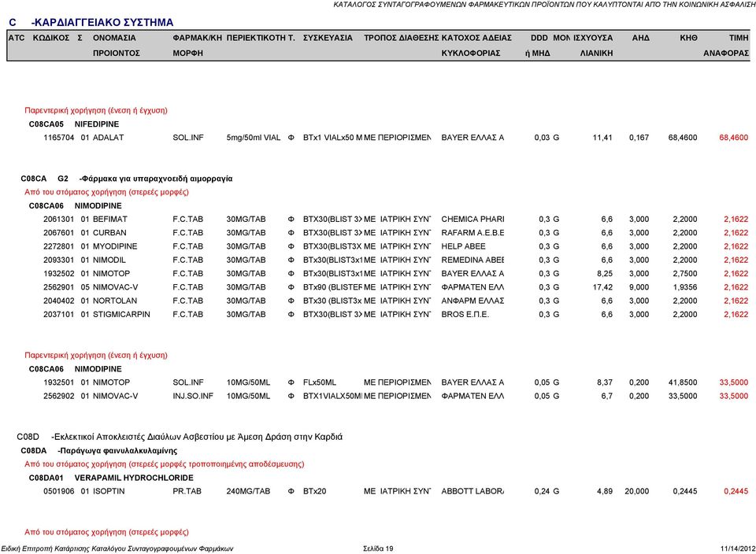The height and width of the screenshot is (554, 756).
Task: Click KHΘ value 41,8500 in NIMOTOP row
Action: (x=683, y=382)
